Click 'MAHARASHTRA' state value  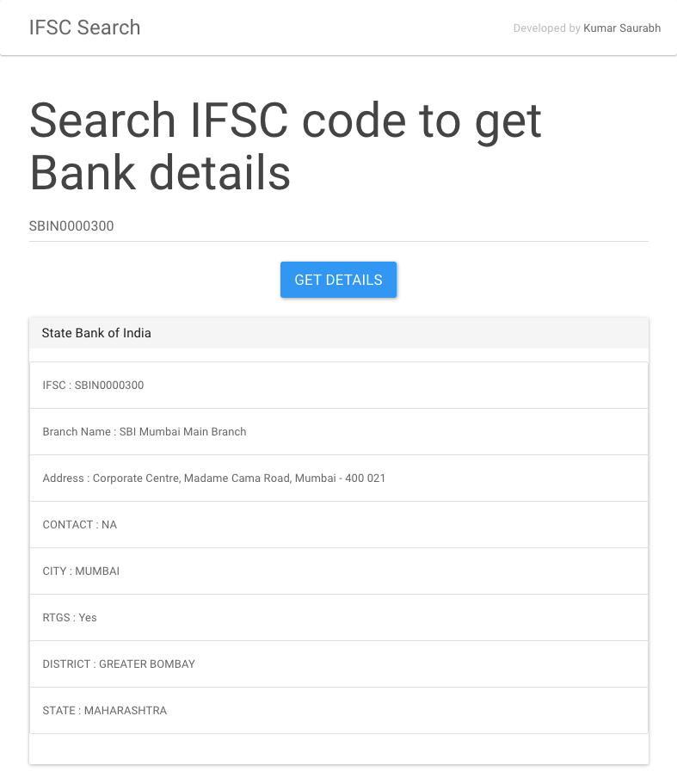126,711
